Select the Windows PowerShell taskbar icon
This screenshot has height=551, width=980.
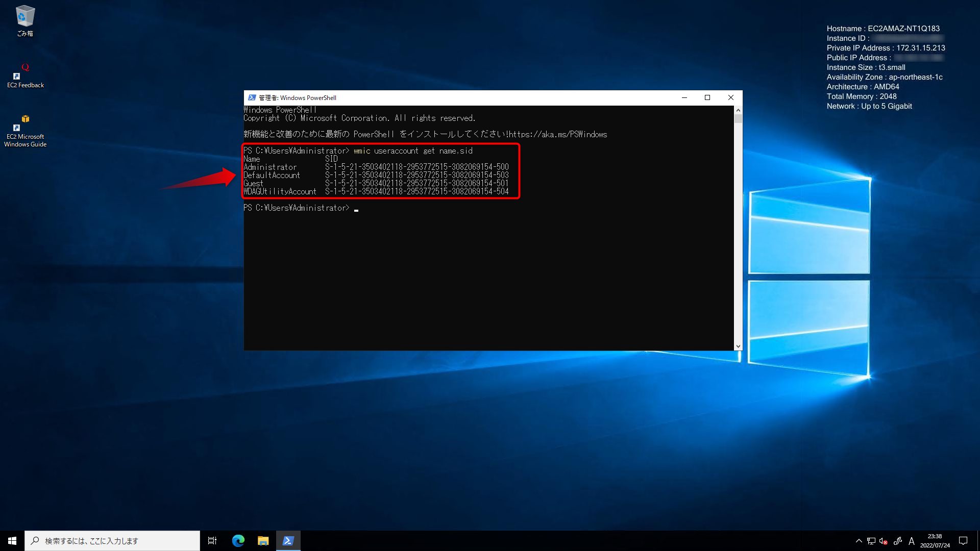click(x=288, y=540)
